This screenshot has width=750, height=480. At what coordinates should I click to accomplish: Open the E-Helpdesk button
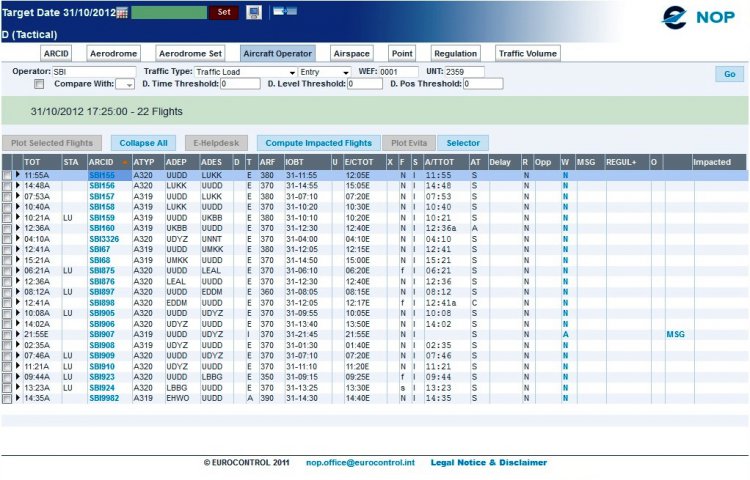pyautogui.click(x=216, y=143)
